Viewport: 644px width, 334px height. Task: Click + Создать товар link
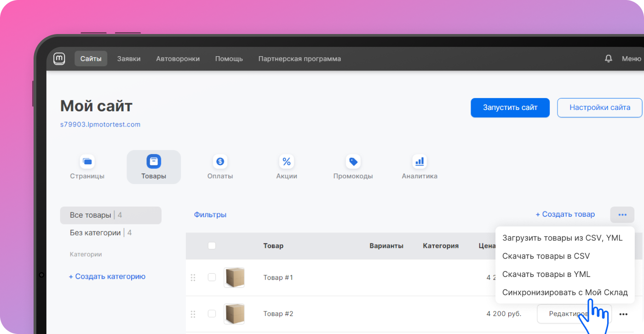tap(565, 214)
